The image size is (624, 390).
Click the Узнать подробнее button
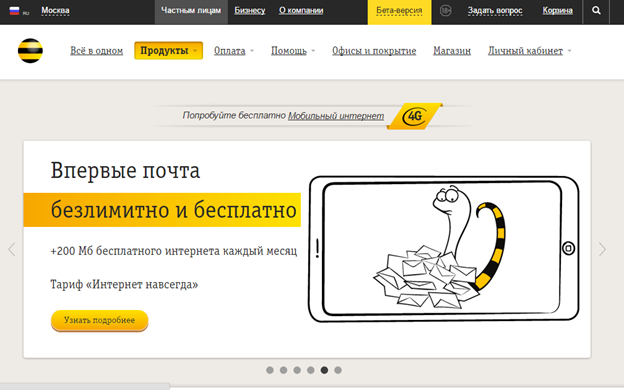pyautogui.click(x=99, y=320)
